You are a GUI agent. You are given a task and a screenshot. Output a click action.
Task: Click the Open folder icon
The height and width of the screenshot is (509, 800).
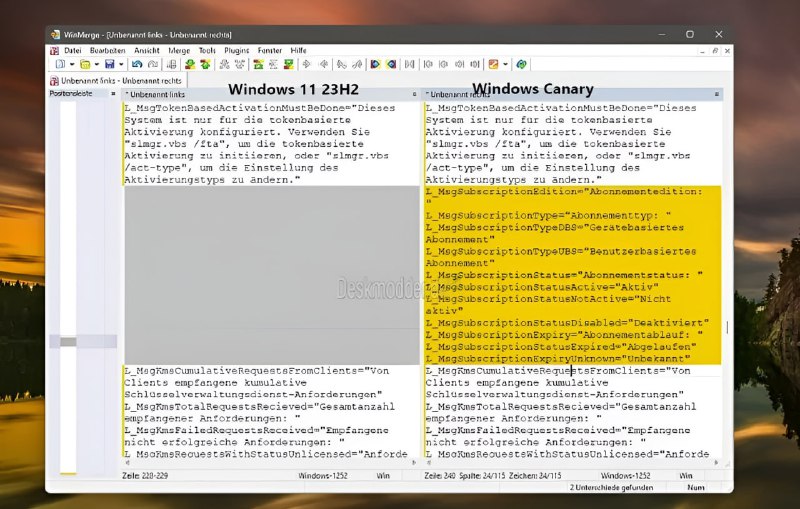coord(84,64)
